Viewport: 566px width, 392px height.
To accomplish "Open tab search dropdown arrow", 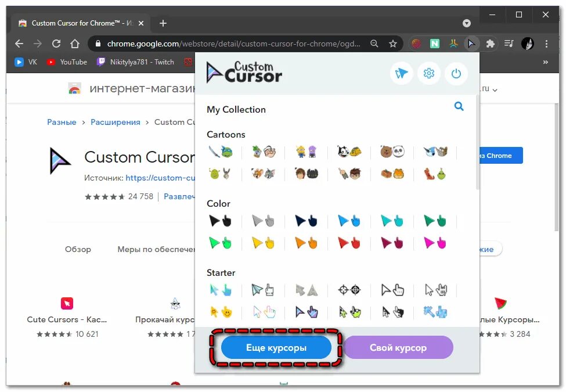I will tap(466, 23).
